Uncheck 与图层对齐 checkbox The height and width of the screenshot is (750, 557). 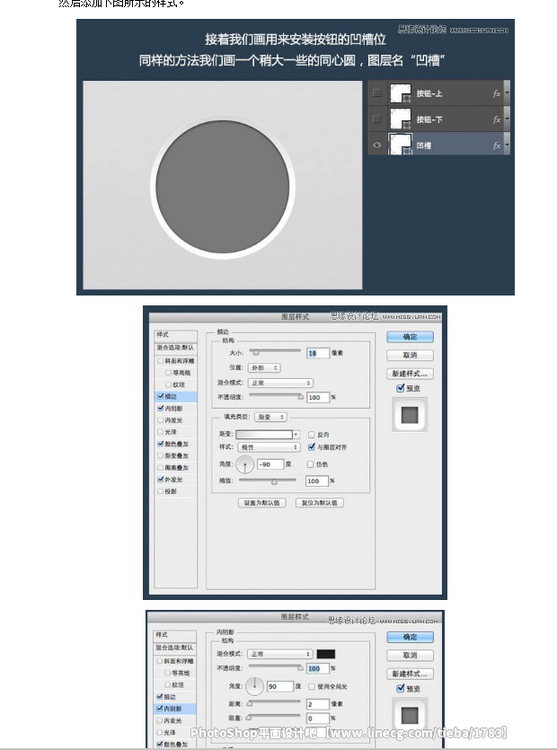pyautogui.click(x=311, y=447)
